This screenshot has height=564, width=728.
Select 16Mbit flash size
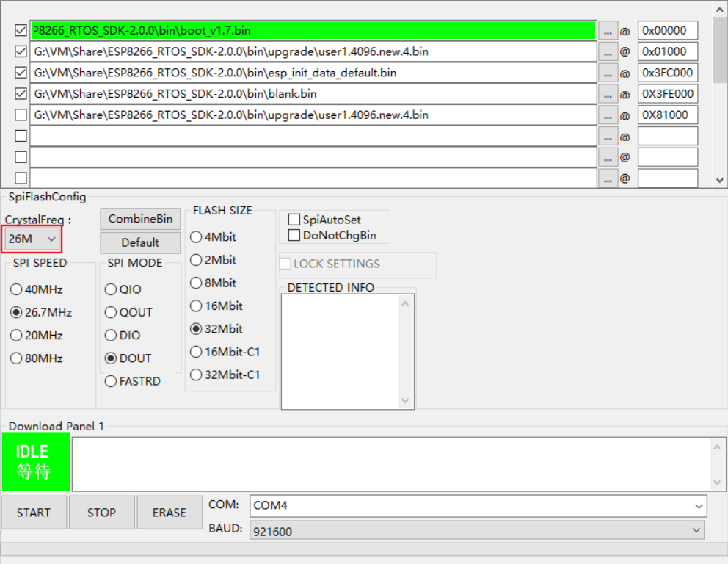point(216,305)
